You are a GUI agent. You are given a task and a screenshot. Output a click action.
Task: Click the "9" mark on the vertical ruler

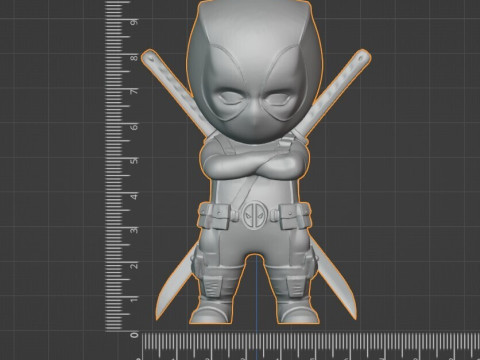[134, 22]
